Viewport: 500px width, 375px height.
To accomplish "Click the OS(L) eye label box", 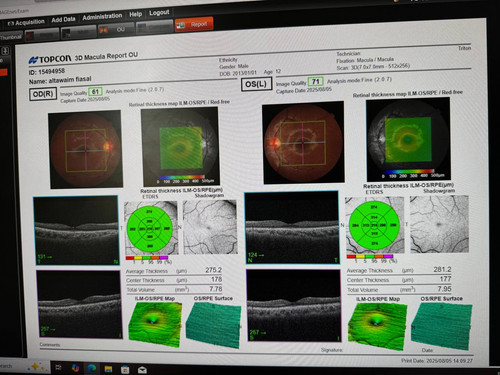I will pos(256,84).
